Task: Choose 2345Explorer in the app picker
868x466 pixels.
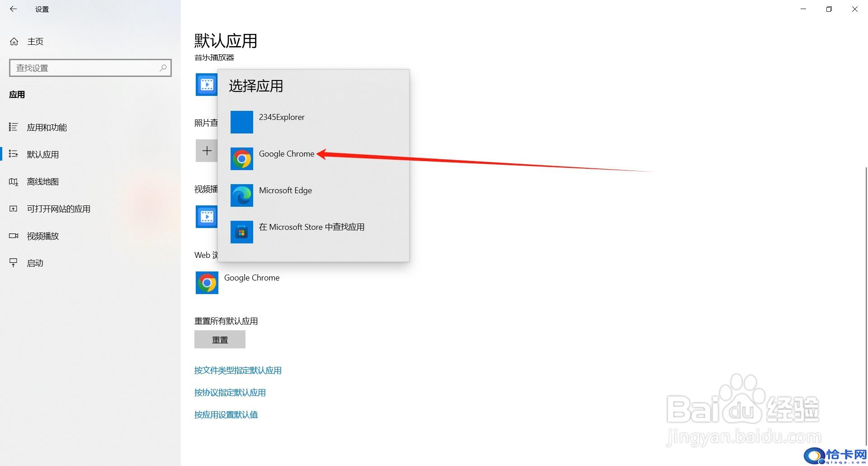Action: 313,122
